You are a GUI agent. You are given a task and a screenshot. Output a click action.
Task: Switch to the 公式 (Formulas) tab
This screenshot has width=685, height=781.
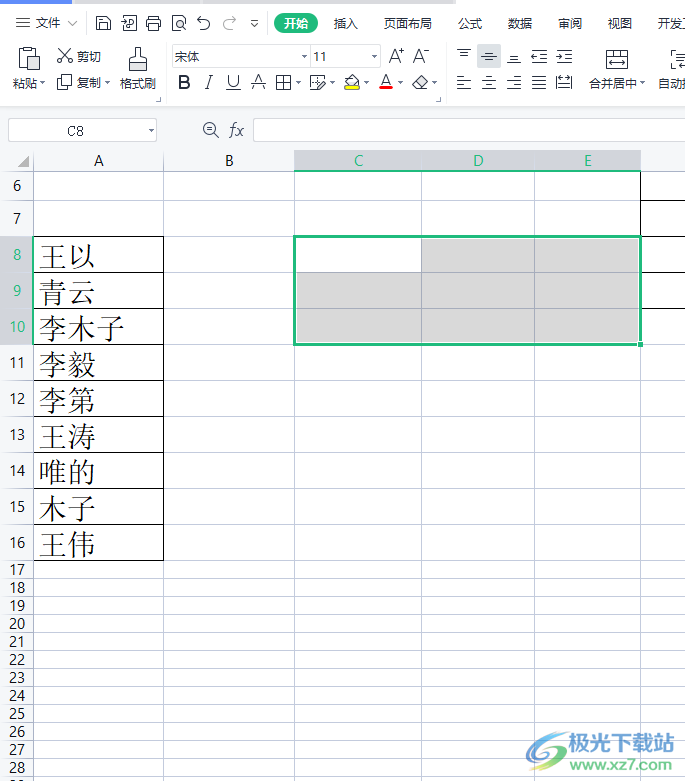pos(470,23)
